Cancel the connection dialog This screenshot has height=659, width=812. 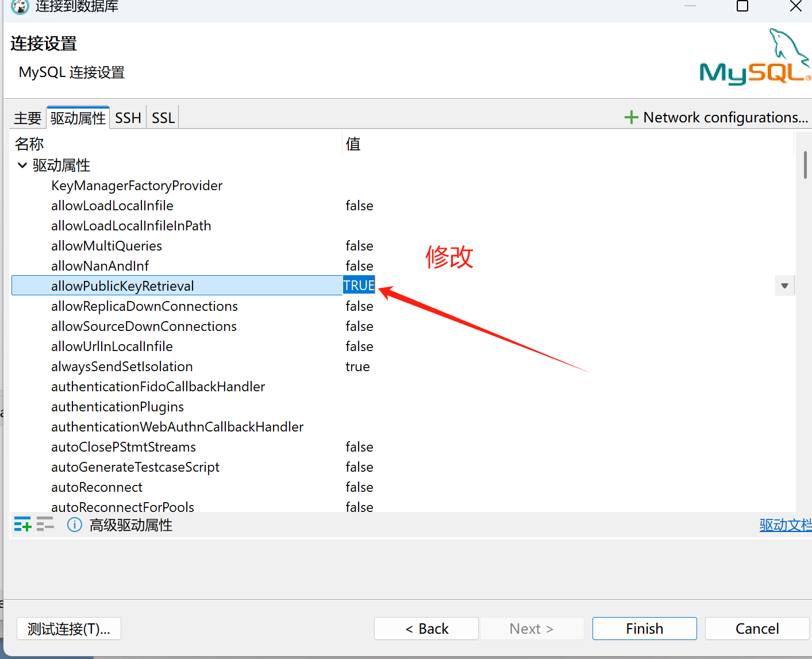[x=757, y=629]
